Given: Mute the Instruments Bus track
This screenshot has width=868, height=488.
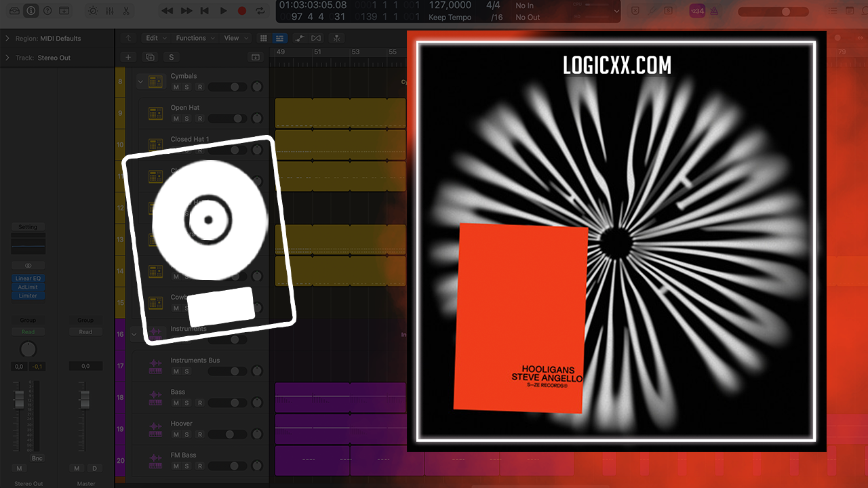Looking at the screenshot, I should point(176,371).
